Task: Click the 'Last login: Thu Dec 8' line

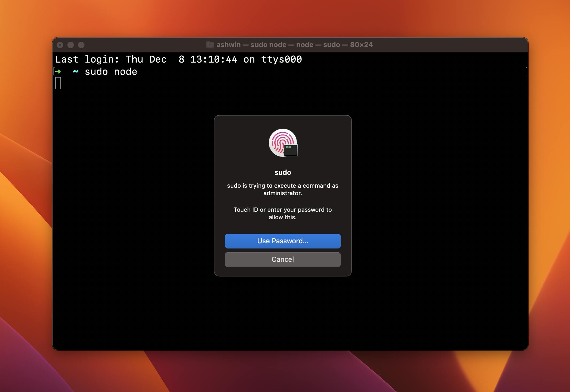Action: click(179, 59)
